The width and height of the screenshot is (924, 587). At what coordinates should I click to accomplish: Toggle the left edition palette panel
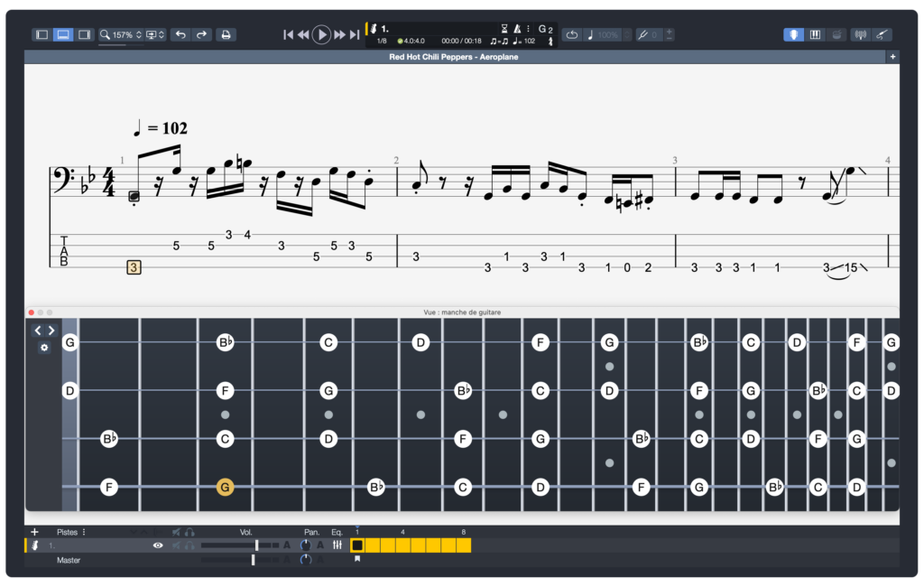click(x=42, y=35)
